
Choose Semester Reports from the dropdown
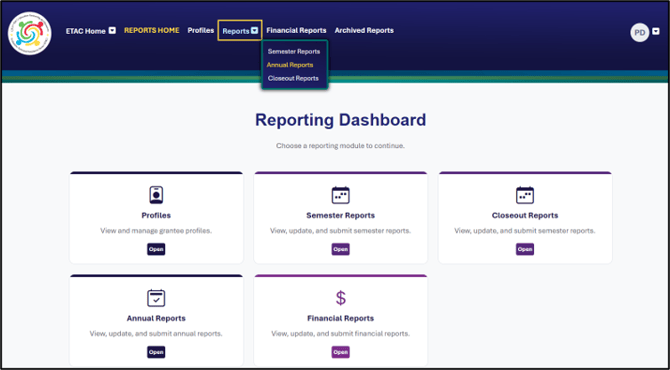tap(294, 51)
